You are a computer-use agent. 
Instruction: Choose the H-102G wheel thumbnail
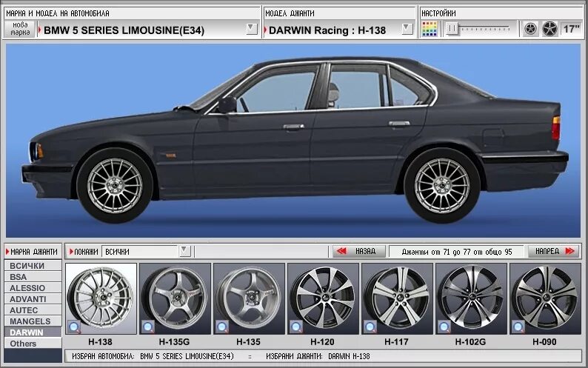point(471,298)
